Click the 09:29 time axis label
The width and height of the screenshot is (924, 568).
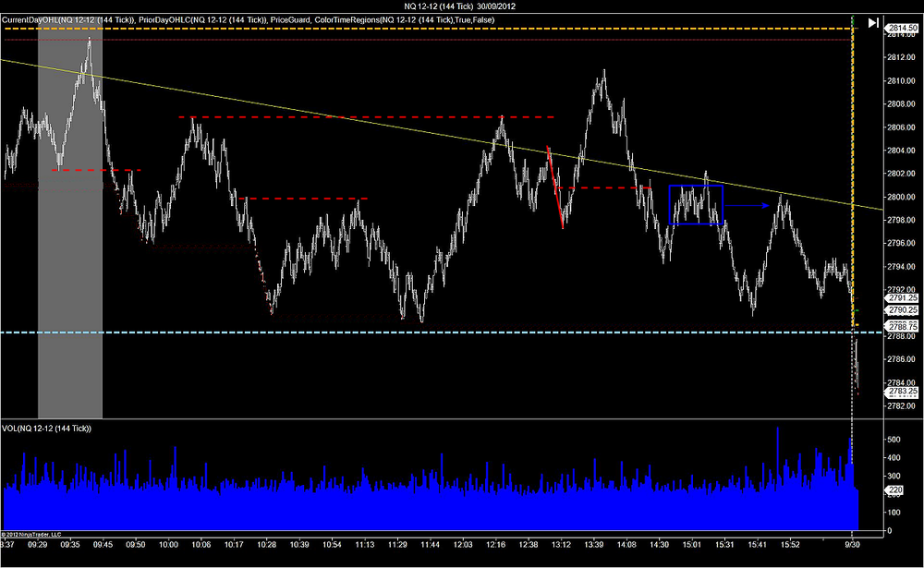37,544
